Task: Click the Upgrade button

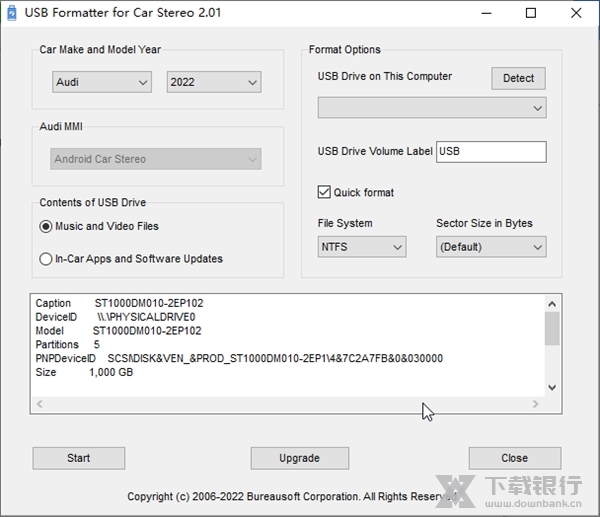Action: tap(300, 458)
